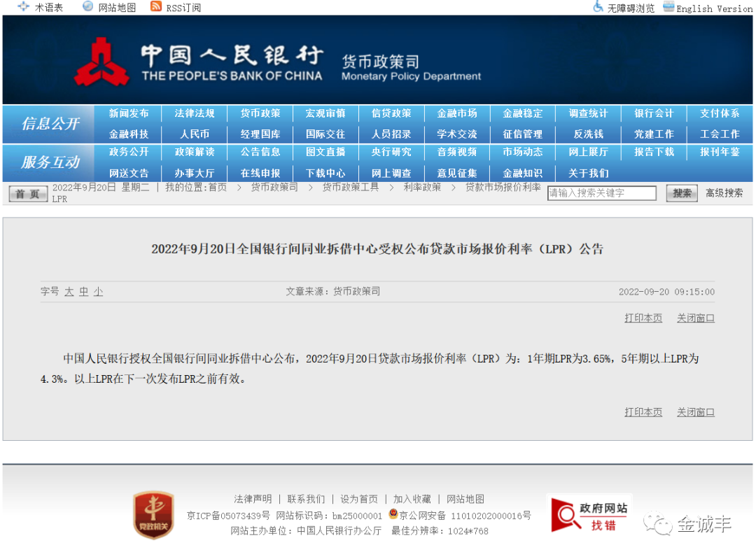Screen dimensions: 756x557
Task: Open the 术语表 link
Action: [49, 8]
